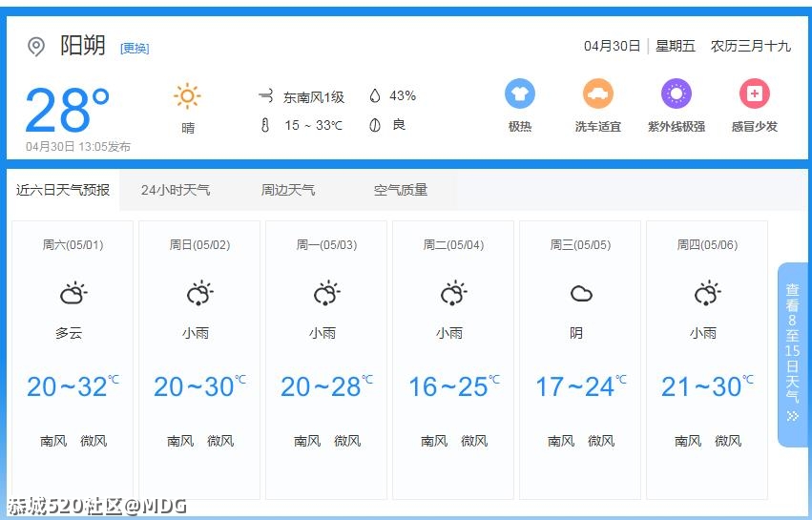Click the location pin icon beside 阳朔
Image resolution: width=812 pixels, height=520 pixels.
[36, 46]
